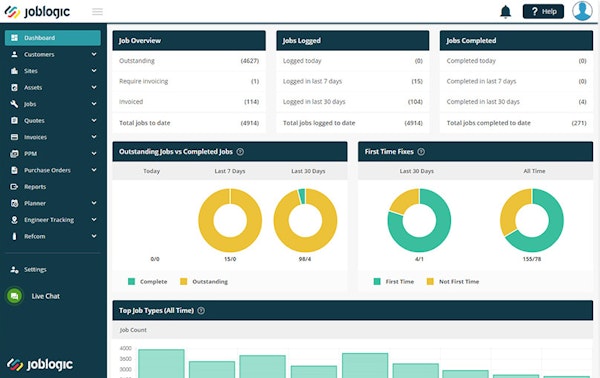This screenshot has height=378, width=600.
Task: Click the Settings gear-person icon
Action: pos(14,270)
